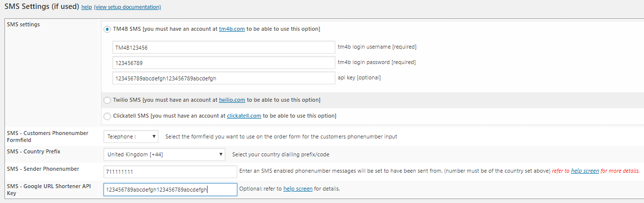Click the Sender Phonenumber input field
This screenshot has width=644, height=203.
point(170,171)
